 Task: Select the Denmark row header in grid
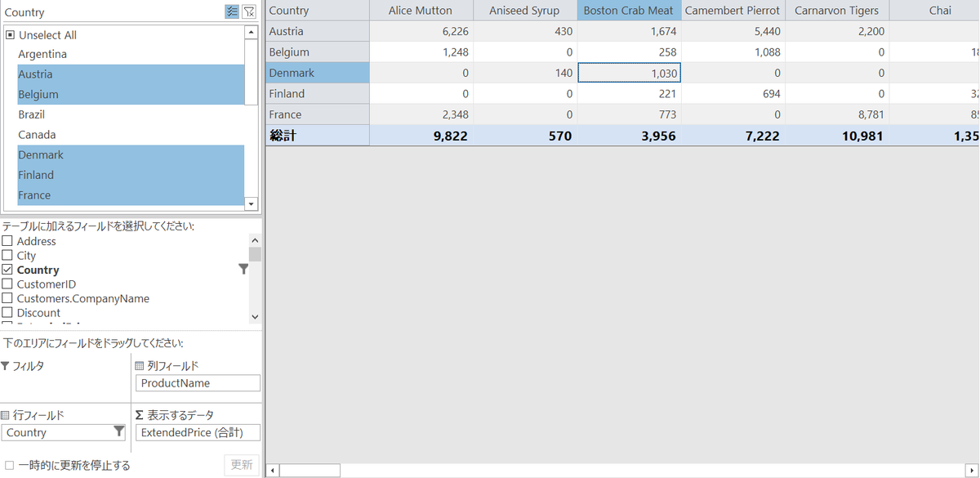click(318, 73)
